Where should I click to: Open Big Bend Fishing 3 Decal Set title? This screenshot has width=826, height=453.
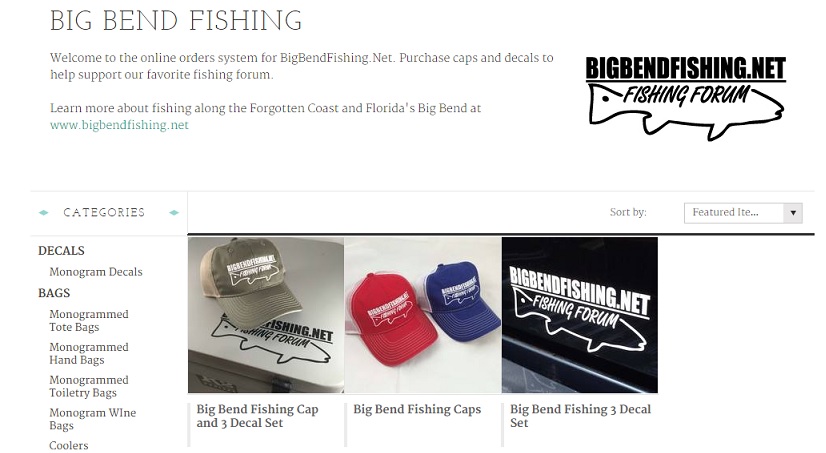pos(581,416)
